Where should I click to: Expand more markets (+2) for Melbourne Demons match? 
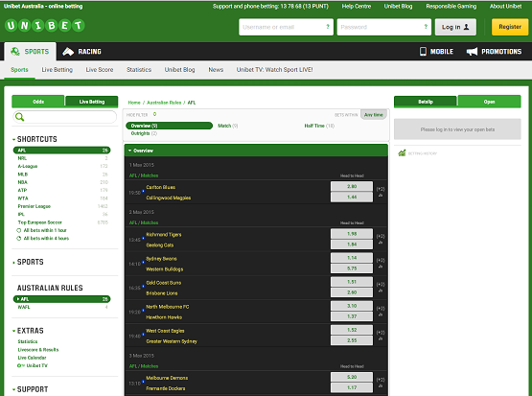(x=381, y=380)
